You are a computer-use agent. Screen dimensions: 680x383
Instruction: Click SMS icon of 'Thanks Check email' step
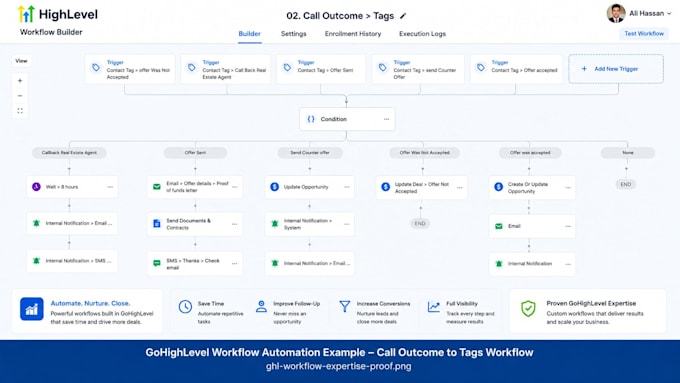click(x=157, y=263)
